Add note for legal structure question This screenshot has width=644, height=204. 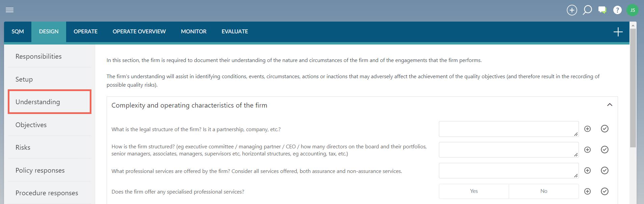(x=587, y=129)
